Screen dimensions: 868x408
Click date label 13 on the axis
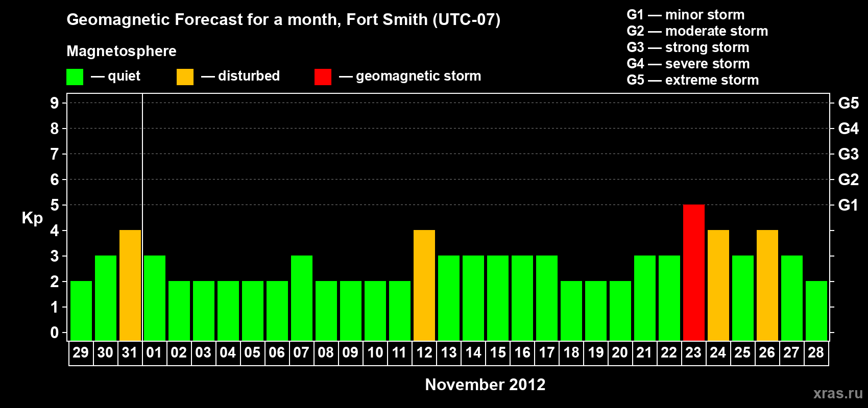tap(449, 353)
